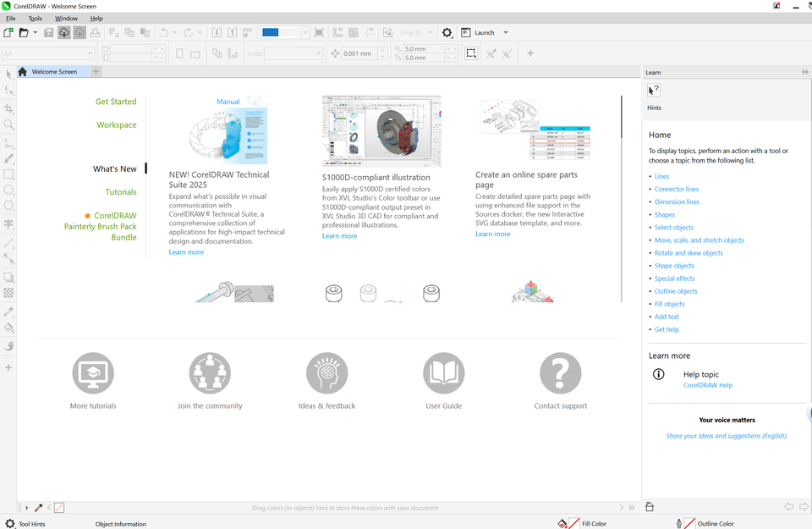The width and height of the screenshot is (812, 529).
Task: Click the More tutorials icon
Action: [93, 372]
